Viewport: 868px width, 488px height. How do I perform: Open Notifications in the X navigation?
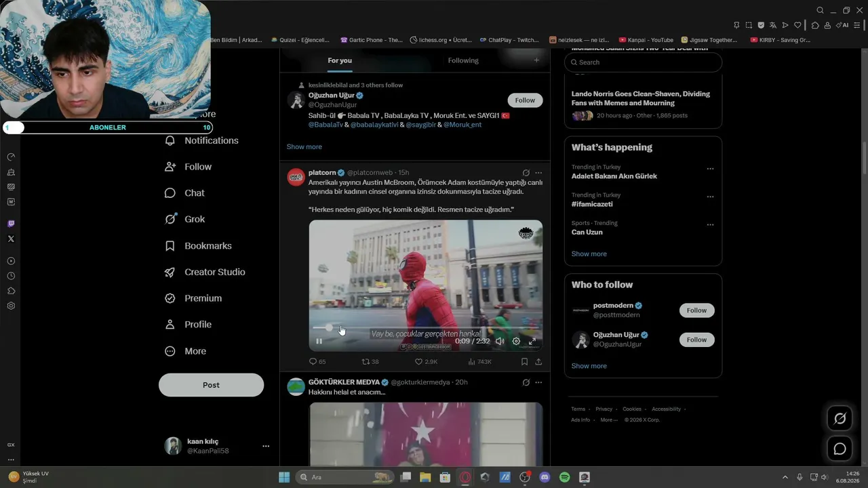pyautogui.click(x=202, y=140)
